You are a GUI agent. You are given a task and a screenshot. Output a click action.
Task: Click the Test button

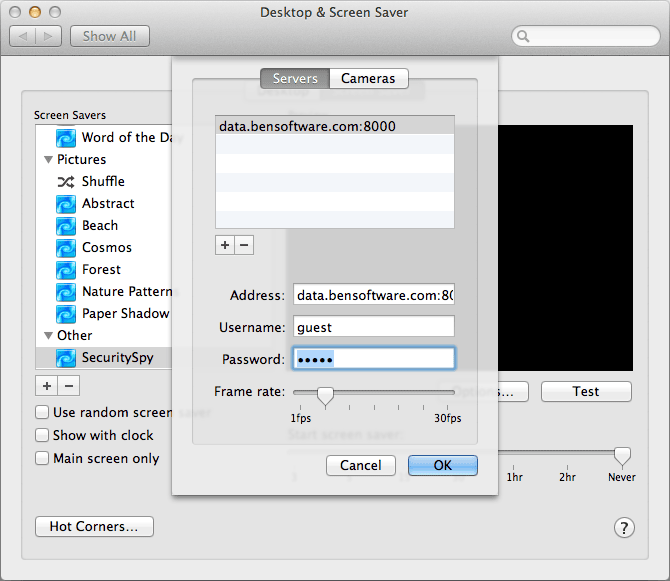[586, 391]
